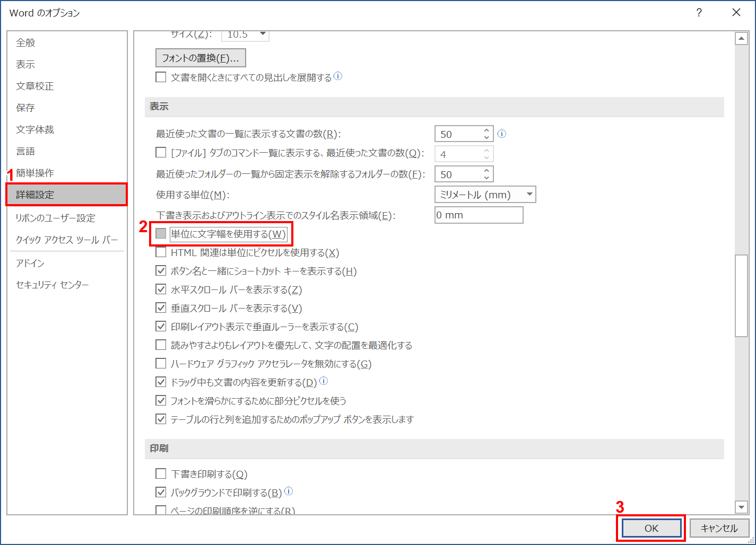Screen dimensions: 756x545
Task: Tick the [ファイル] タブ recent documents checkbox
Action: tap(161, 153)
